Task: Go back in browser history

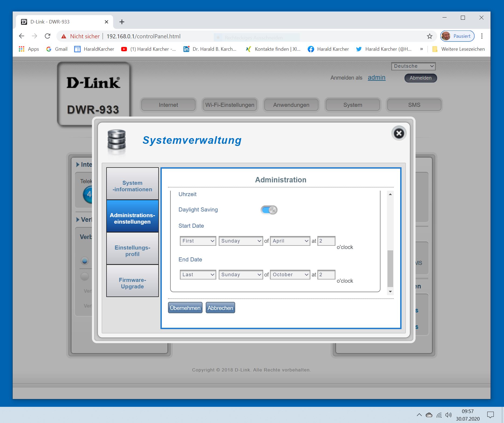Action: 22,36
